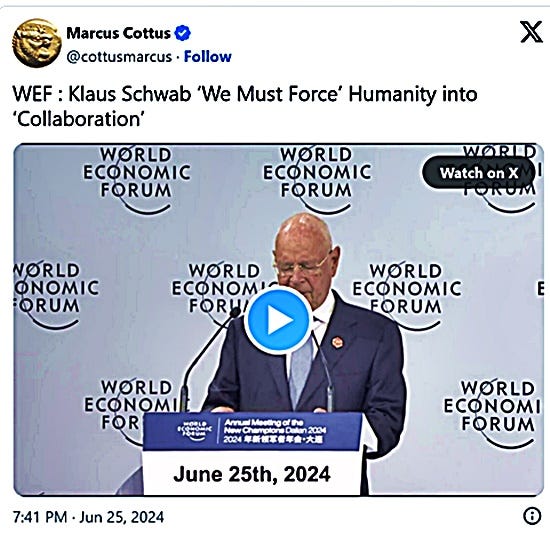Open the 7:41 PM Jun 25, 2024 timestamp
Screen dimensions: 550x534
pyautogui.click(x=88, y=517)
